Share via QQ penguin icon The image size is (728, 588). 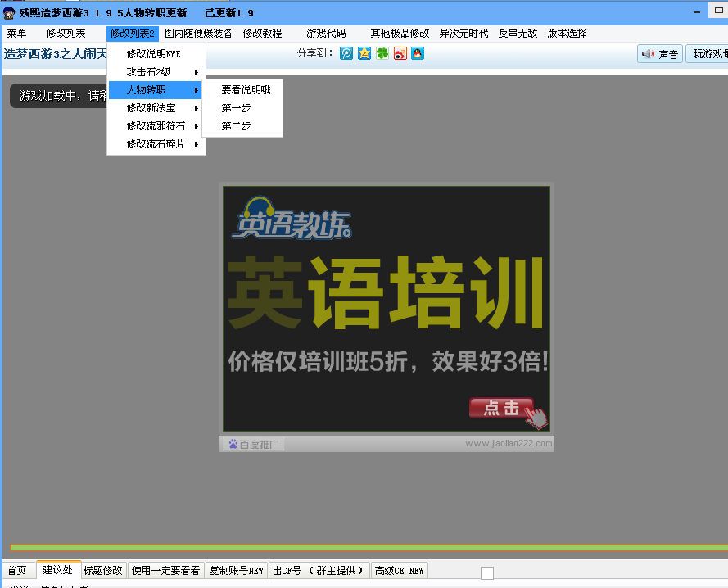point(418,54)
